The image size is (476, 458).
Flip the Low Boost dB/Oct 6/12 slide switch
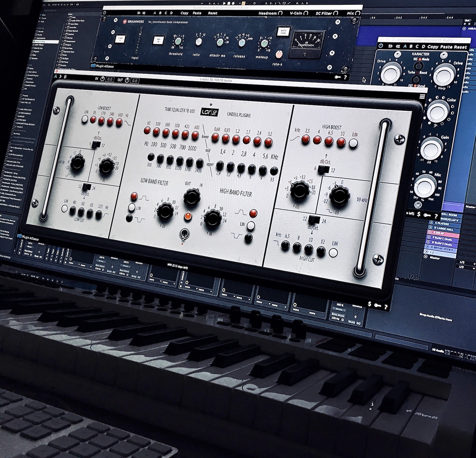[x=96, y=145]
